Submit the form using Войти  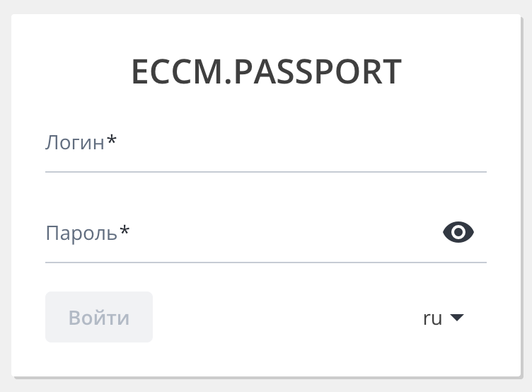[x=99, y=317]
